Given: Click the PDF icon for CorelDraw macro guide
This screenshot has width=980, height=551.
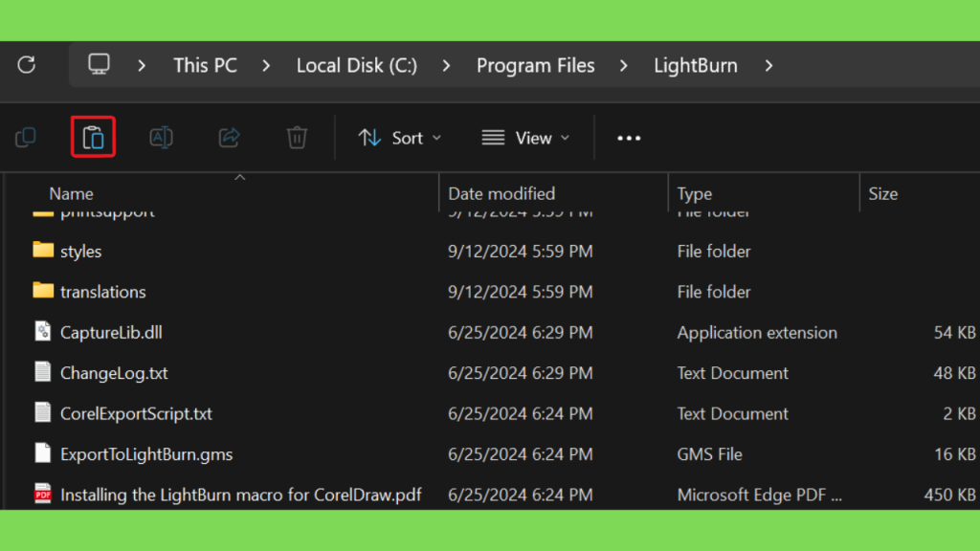Looking at the screenshot, I should coord(42,494).
